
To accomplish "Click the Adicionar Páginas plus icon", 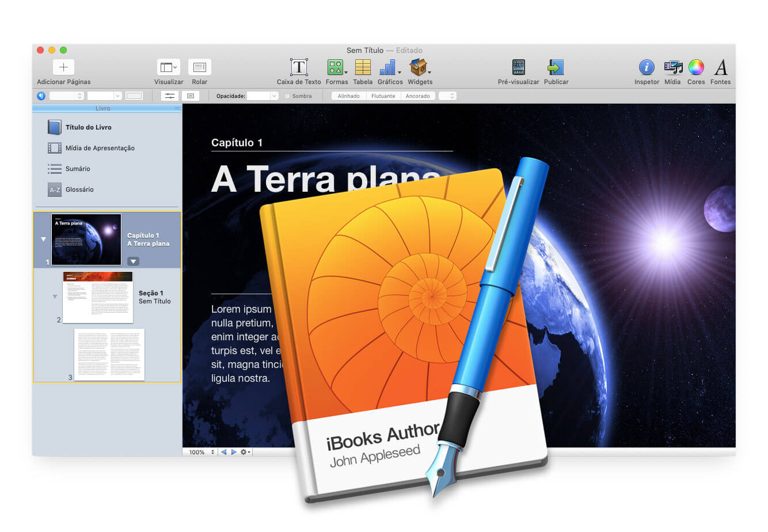I will click(x=63, y=67).
